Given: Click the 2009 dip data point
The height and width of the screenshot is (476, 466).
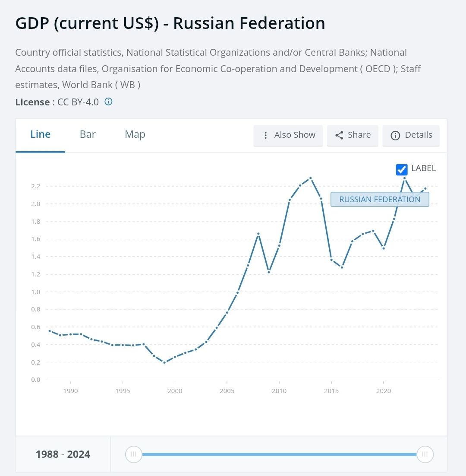Looking at the screenshot, I should 269,272.
